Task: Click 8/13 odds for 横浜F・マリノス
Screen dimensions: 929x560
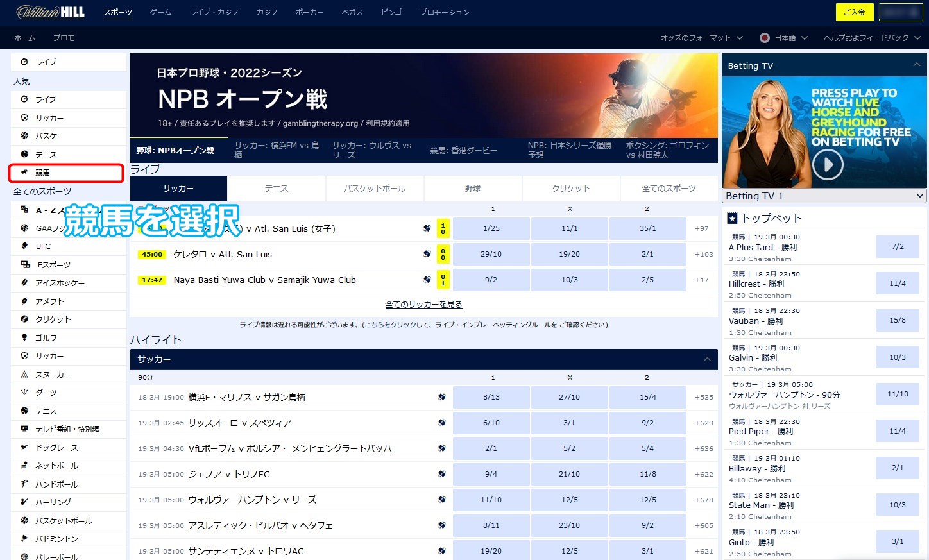Action: click(491, 397)
